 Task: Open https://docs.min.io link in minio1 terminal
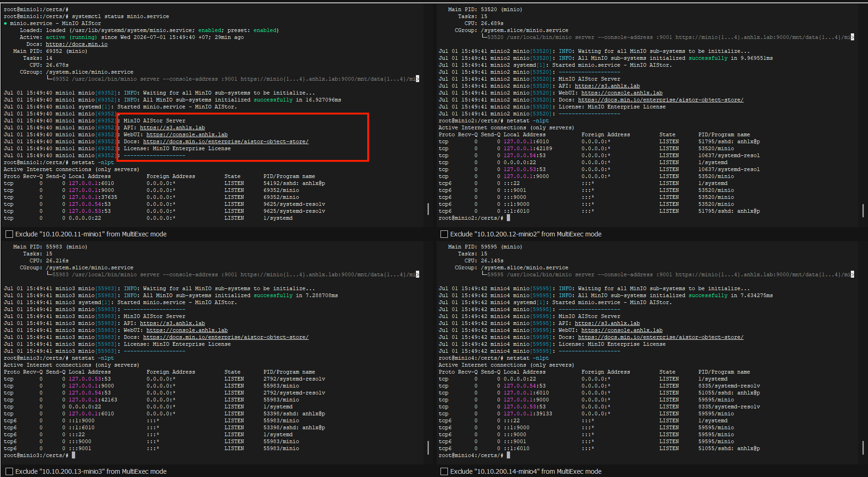coord(77,45)
